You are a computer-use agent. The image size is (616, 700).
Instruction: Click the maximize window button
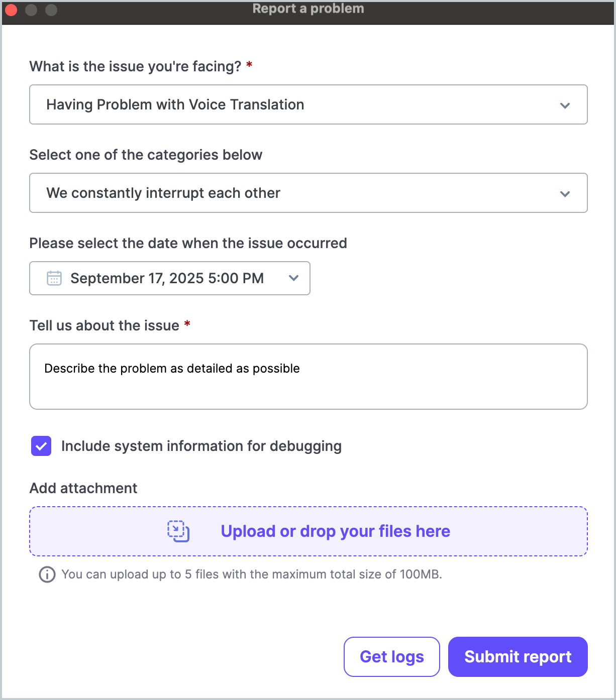[51, 10]
